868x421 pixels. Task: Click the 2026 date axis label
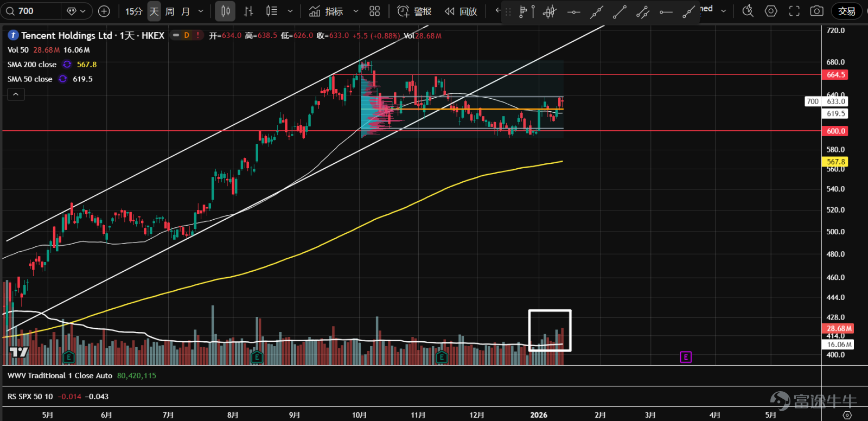tap(539, 415)
